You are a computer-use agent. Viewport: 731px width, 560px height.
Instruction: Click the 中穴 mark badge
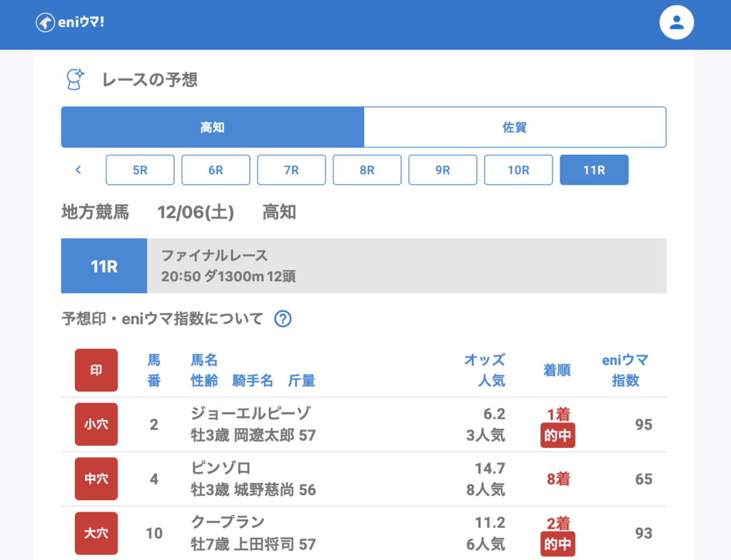[96, 479]
